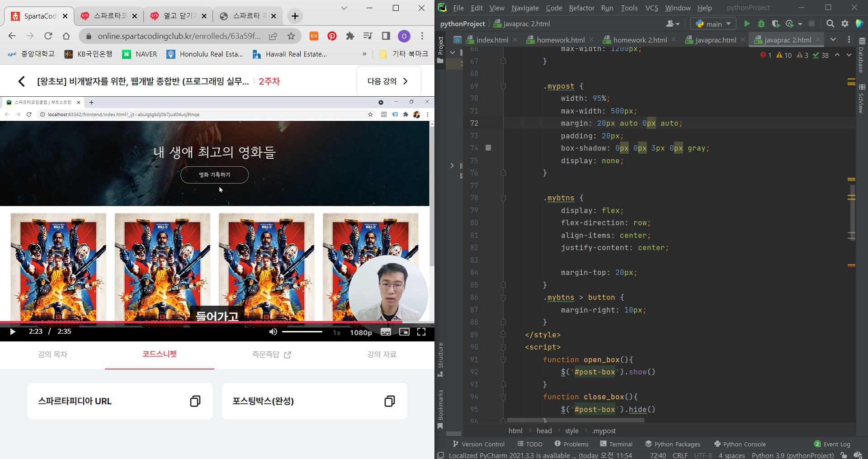
Task: Go back with the lecture arrow
Action: coord(21,81)
